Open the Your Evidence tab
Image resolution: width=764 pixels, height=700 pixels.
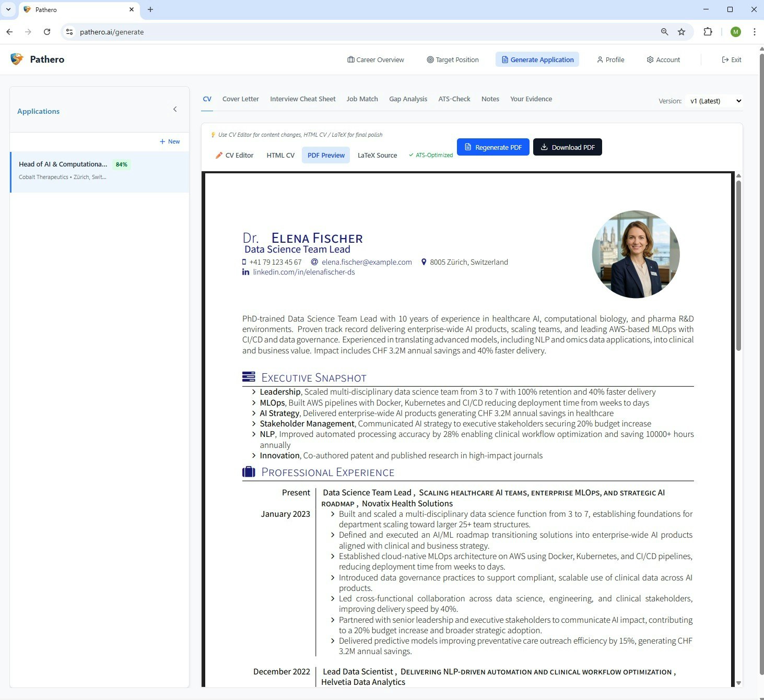tap(531, 99)
